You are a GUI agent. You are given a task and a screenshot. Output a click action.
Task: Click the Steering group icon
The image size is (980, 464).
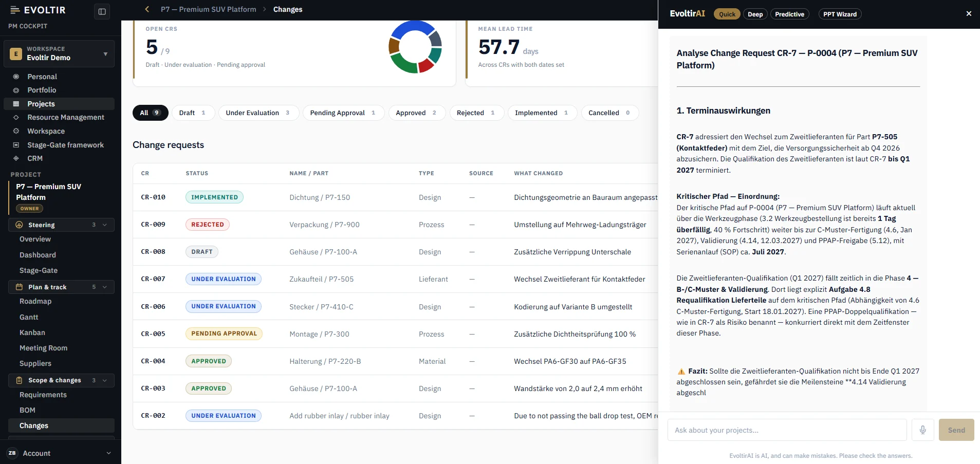click(x=19, y=225)
